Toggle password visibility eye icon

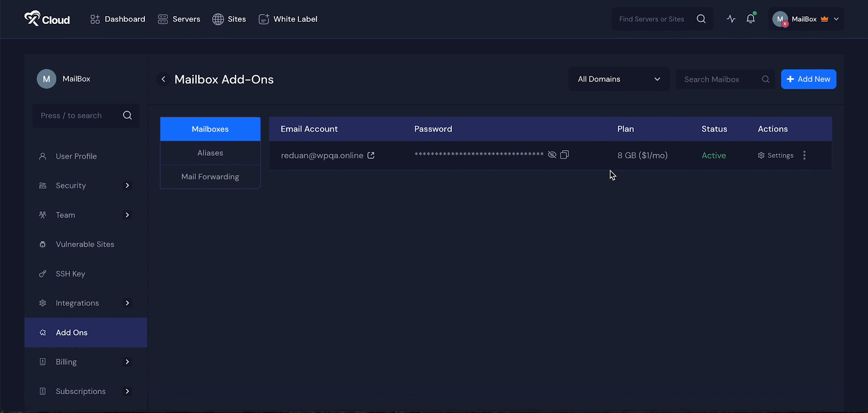pos(552,155)
